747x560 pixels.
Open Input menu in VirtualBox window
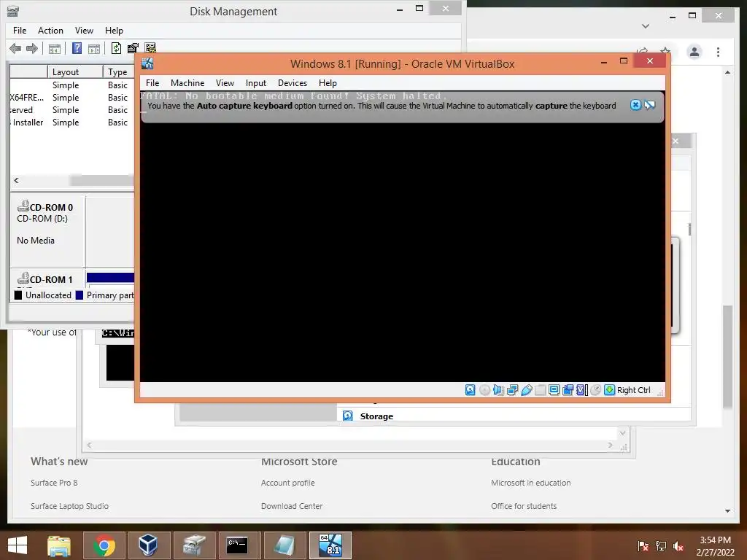click(x=256, y=83)
